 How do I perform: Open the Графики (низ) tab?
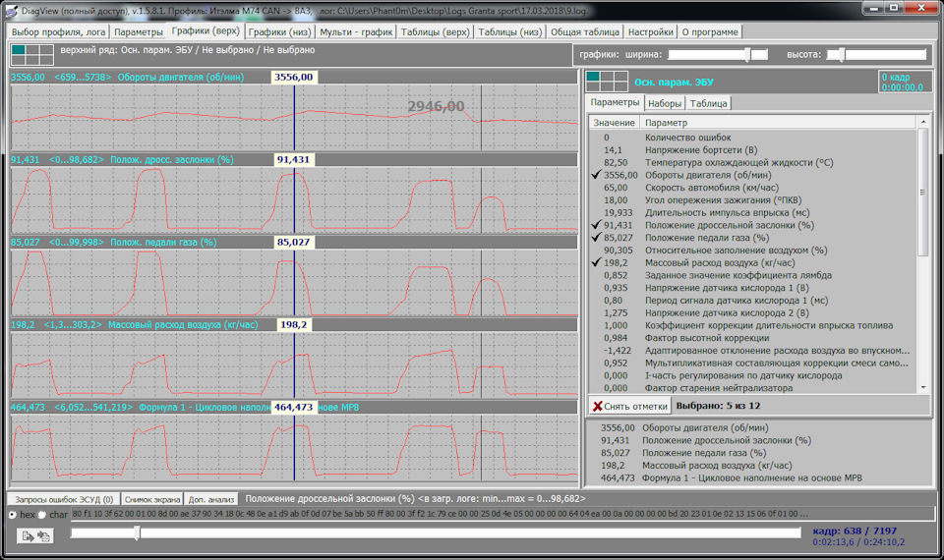coord(280,31)
